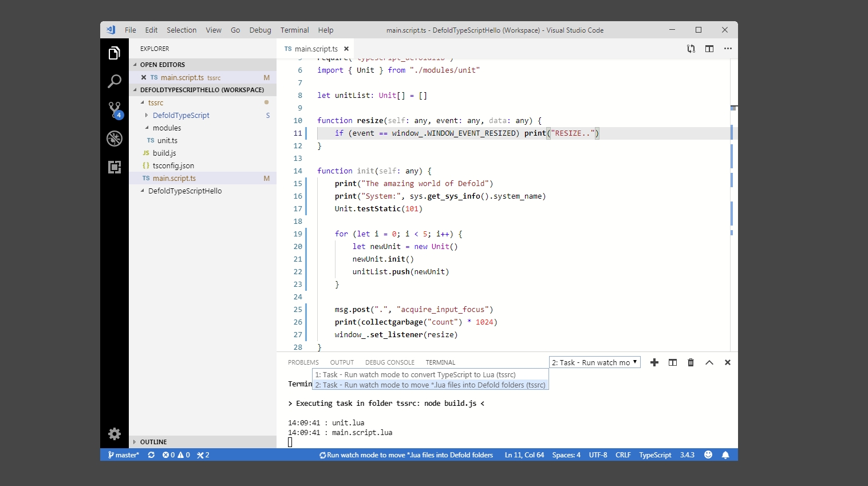Click Open Changes icon in editor toolbar

click(691, 49)
